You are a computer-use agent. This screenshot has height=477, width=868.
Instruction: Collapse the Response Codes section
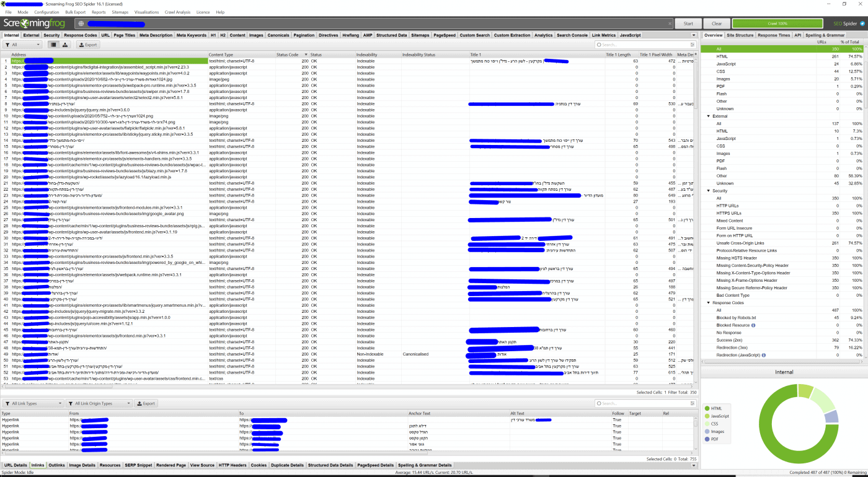(x=709, y=303)
